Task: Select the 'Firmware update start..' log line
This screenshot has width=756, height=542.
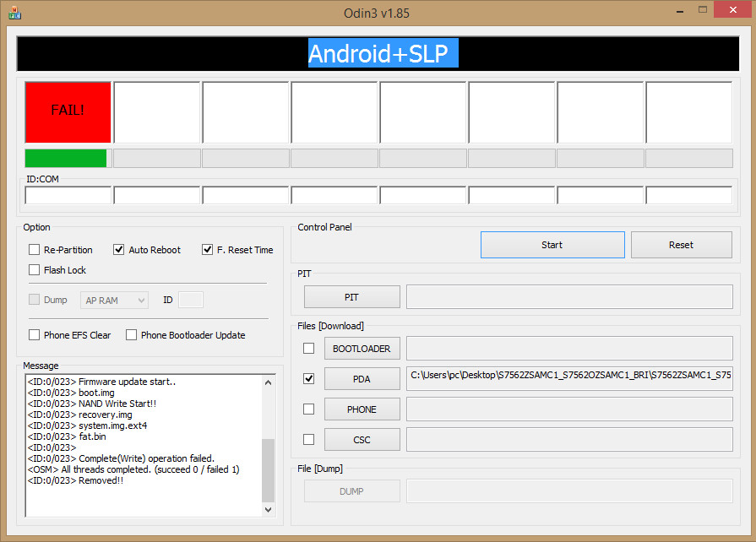Action: (101, 382)
